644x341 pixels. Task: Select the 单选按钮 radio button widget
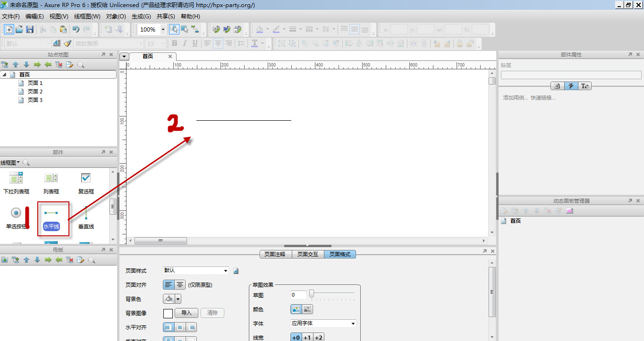17,218
